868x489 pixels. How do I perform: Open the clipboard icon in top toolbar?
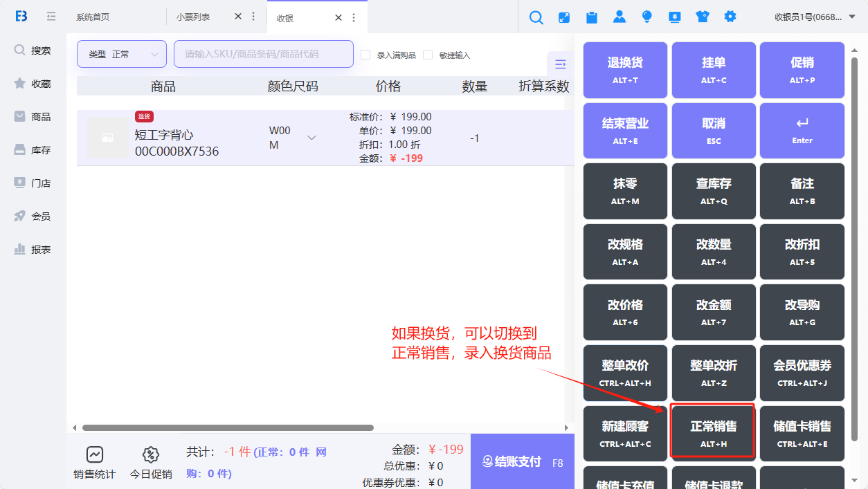coord(592,17)
